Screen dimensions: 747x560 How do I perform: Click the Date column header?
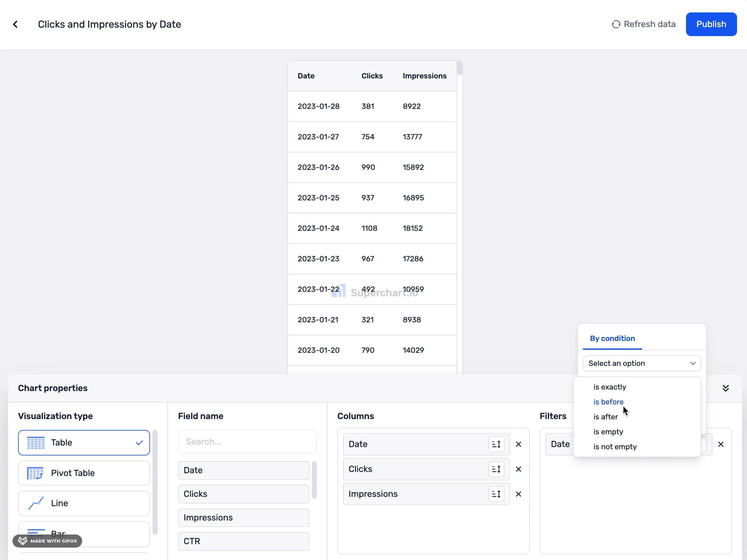coord(306,76)
